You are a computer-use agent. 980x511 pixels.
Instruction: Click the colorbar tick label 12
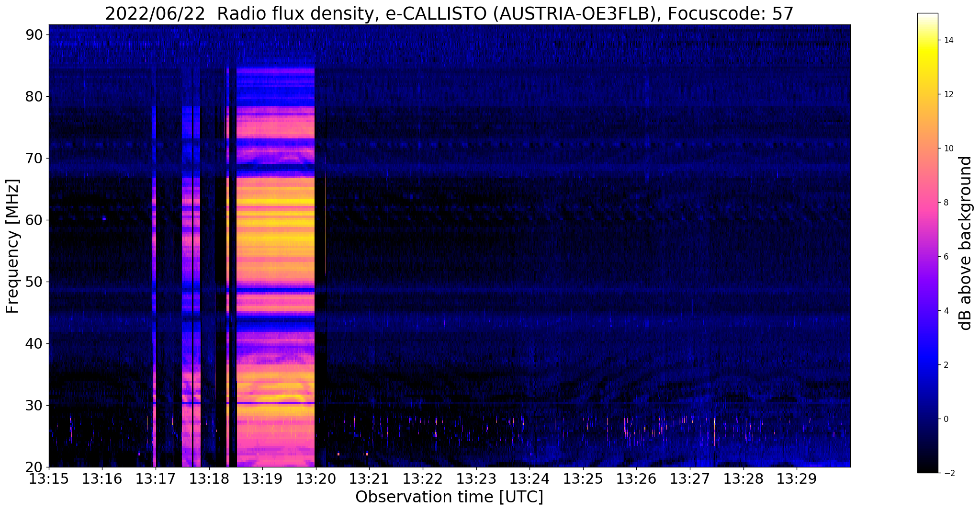pyautogui.click(x=948, y=94)
